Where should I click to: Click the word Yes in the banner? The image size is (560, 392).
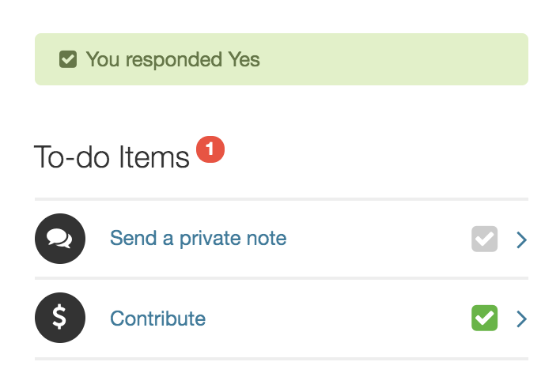[x=244, y=59]
